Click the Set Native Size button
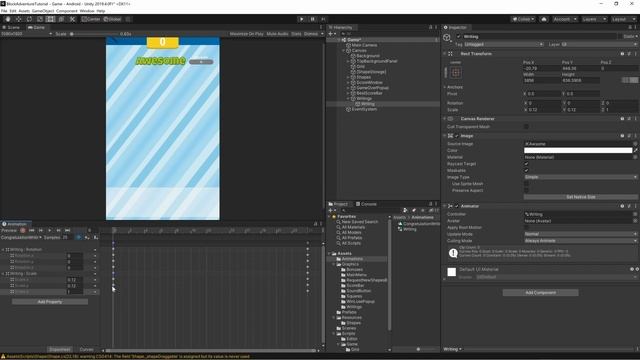This screenshot has width=640, height=360. 581,197
